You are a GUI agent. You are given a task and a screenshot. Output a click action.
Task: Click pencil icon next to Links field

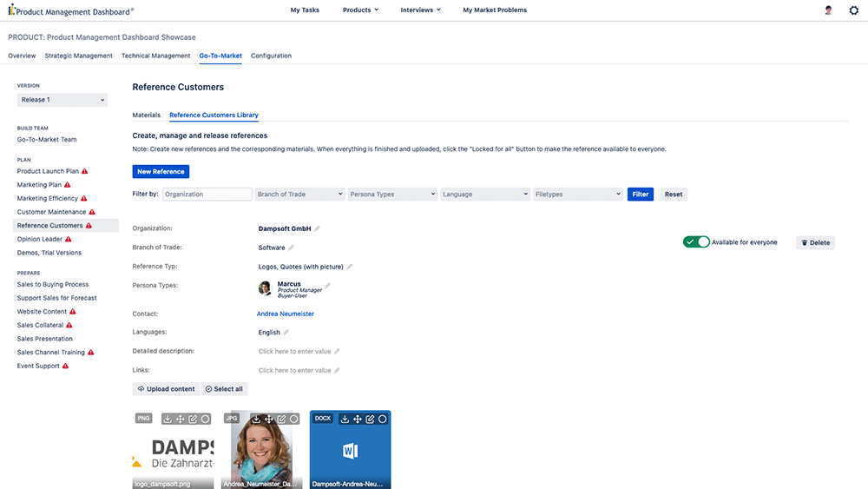point(337,370)
